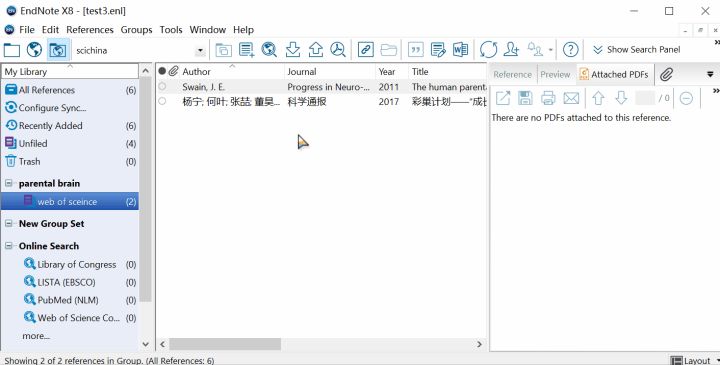
Task: Create a New Reference from toolbar
Action: [247, 50]
